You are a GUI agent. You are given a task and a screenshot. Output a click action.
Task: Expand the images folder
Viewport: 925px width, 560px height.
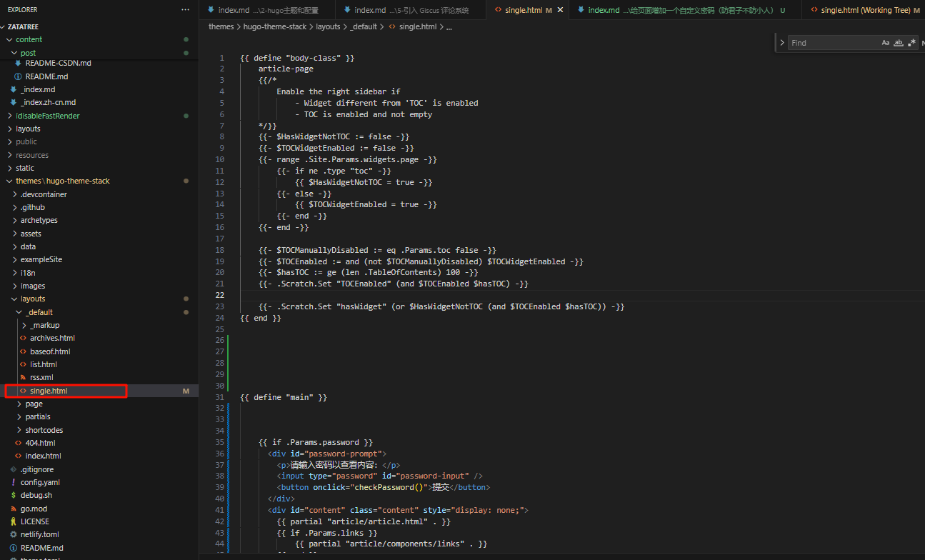[14, 286]
